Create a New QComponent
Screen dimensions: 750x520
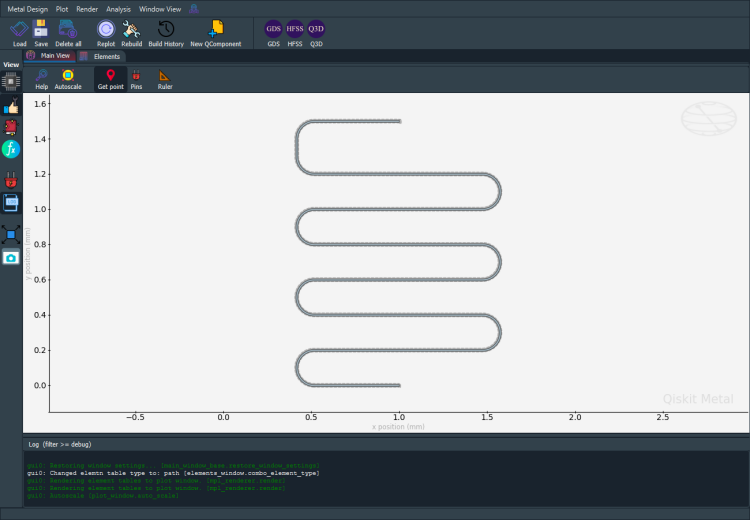[216, 29]
